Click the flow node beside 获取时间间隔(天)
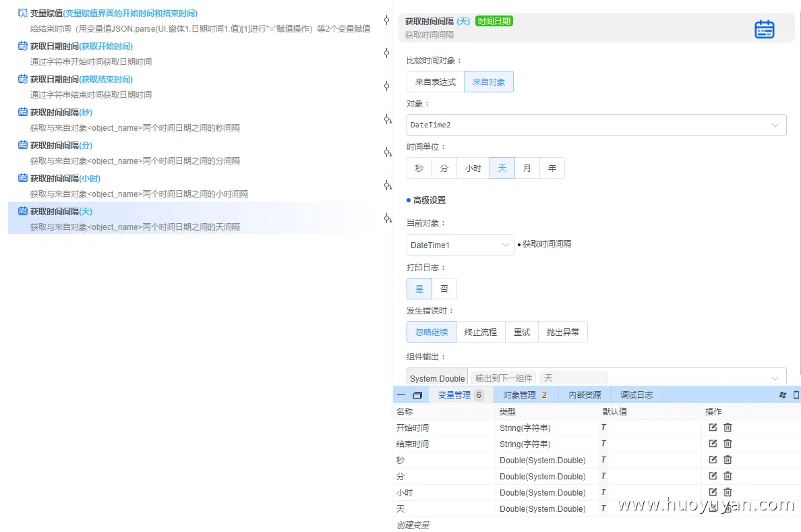The image size is (801, 532). pyautogui.click(x=387, y=218)
